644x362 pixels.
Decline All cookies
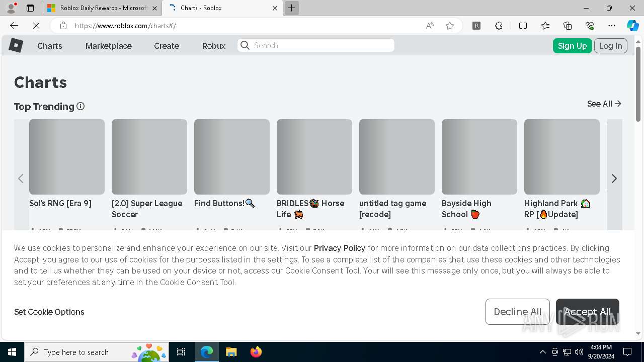pyautogui.click(x=518, y=312)
